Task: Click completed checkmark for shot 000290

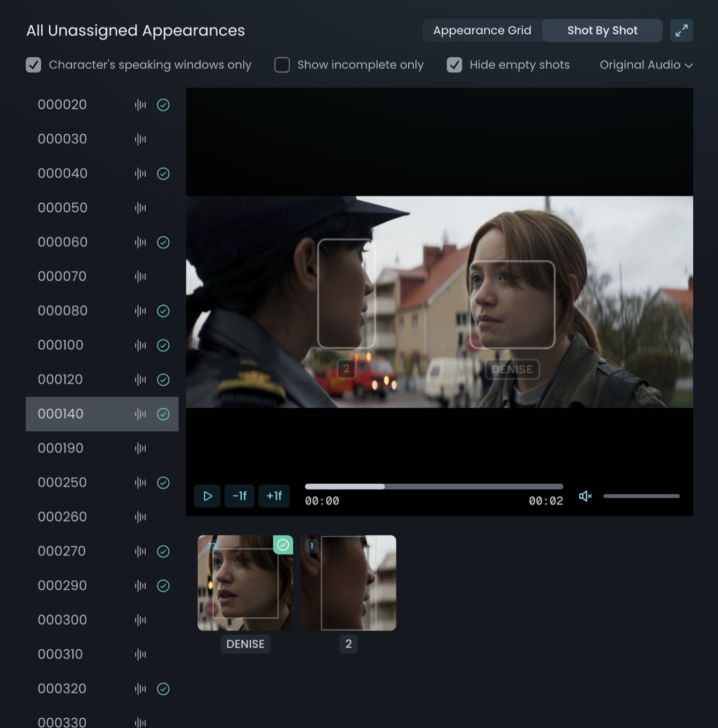Action: tap(163, 586)
